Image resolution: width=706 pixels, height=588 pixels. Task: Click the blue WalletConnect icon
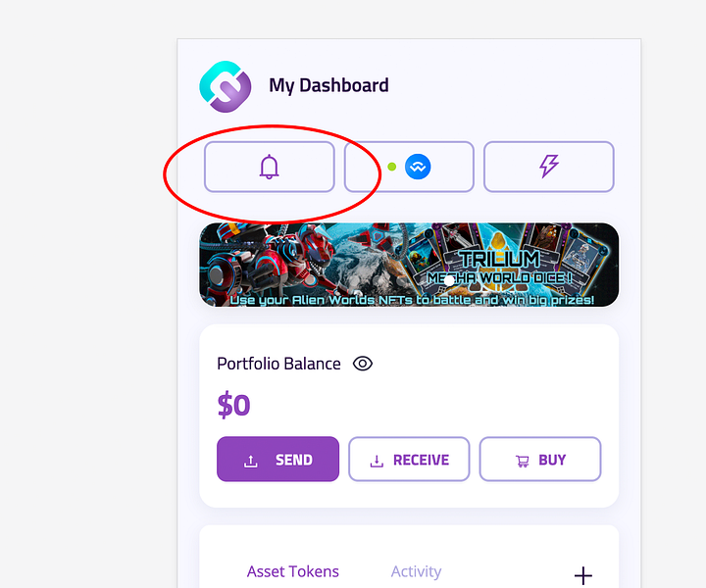(418, 167)
